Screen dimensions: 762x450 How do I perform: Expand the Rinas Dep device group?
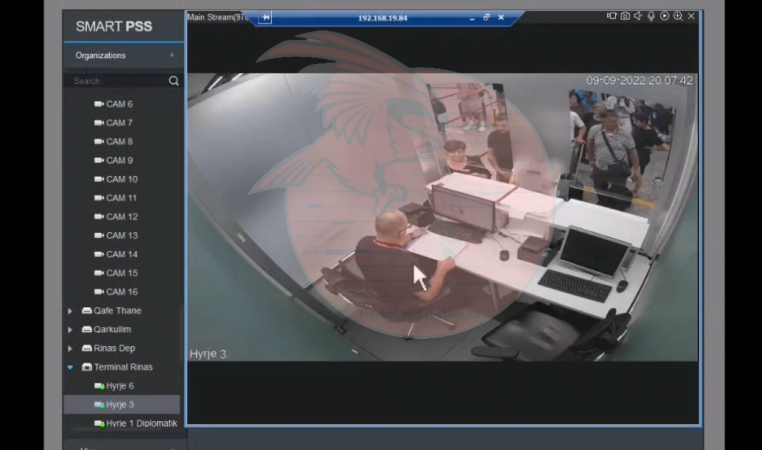point(70,349)
